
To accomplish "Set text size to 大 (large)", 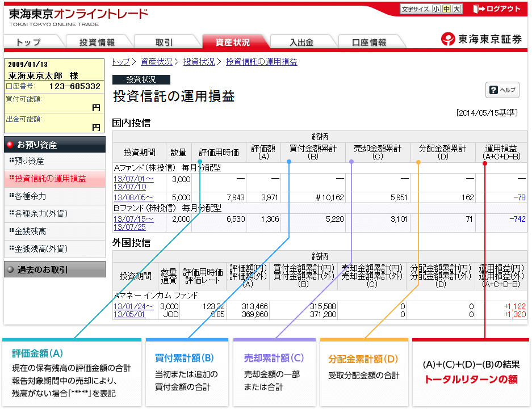I will [456, 9].
